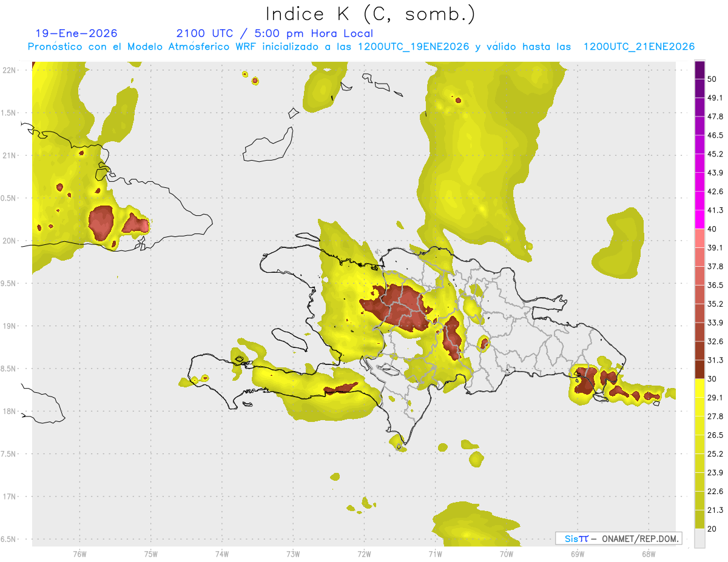Click the 68W longitude label
The height and width of the screenshot is (562, 728).
(x=649, y=554)
